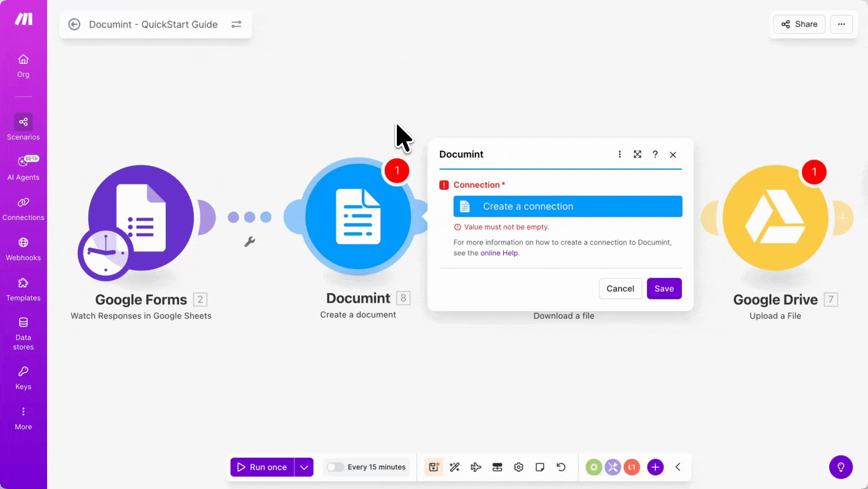Image resolution: width=868 pixels, height=489 pixels.
Task: Click the Create a connection button
Action: click(568, 206)
